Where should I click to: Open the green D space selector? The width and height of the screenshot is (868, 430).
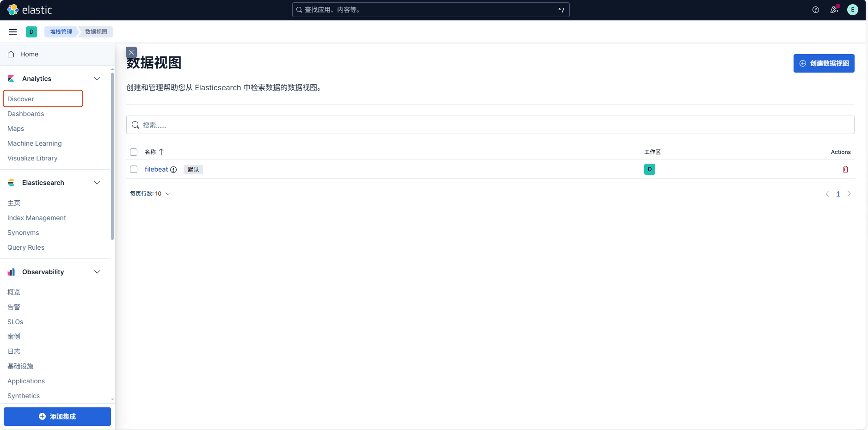point(31,32)
